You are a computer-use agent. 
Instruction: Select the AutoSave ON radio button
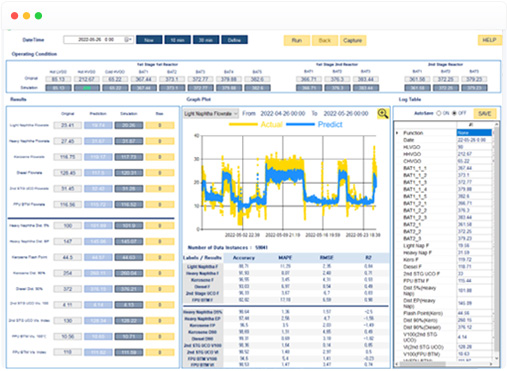(x=439, y=113)
